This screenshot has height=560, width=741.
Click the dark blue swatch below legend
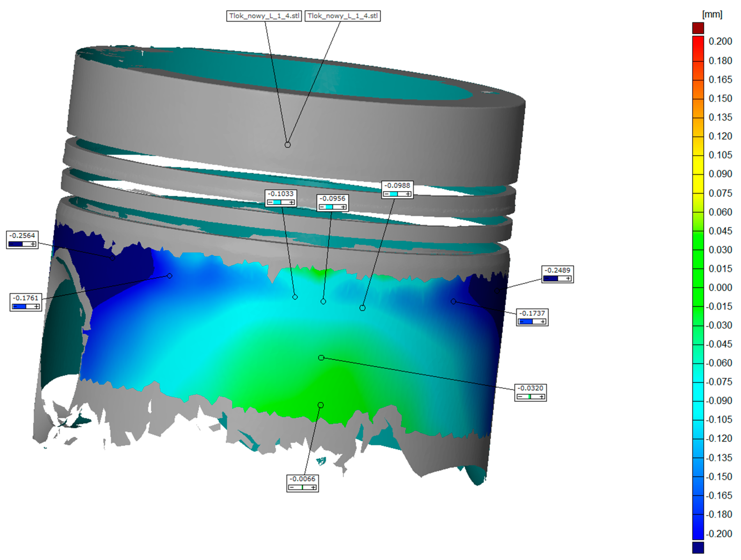pyautogui.click(x=698, y=548)
